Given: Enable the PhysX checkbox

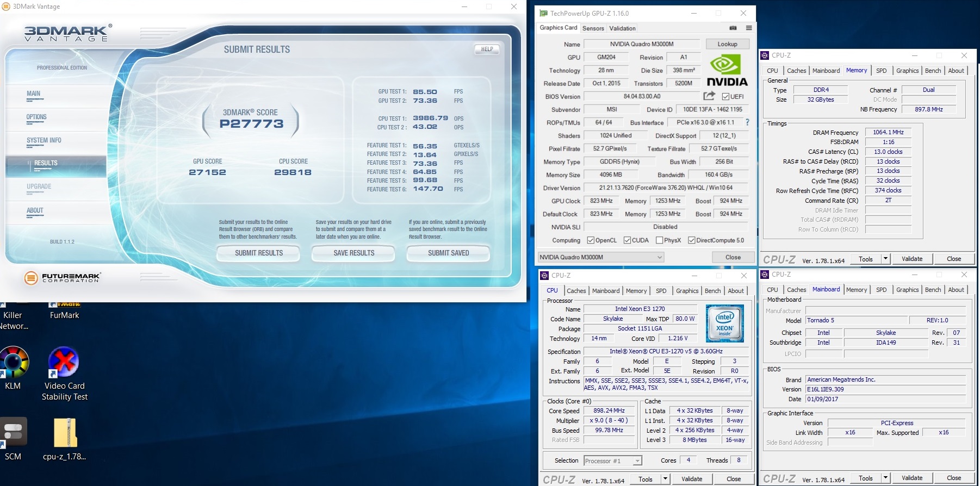Looking at the screenshot, I should click(660, 240).
